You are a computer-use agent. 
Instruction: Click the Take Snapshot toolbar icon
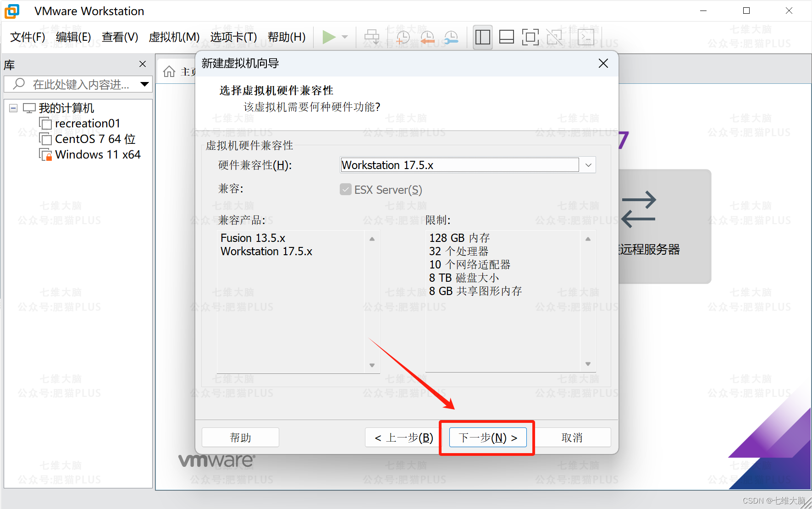point(403,37)
